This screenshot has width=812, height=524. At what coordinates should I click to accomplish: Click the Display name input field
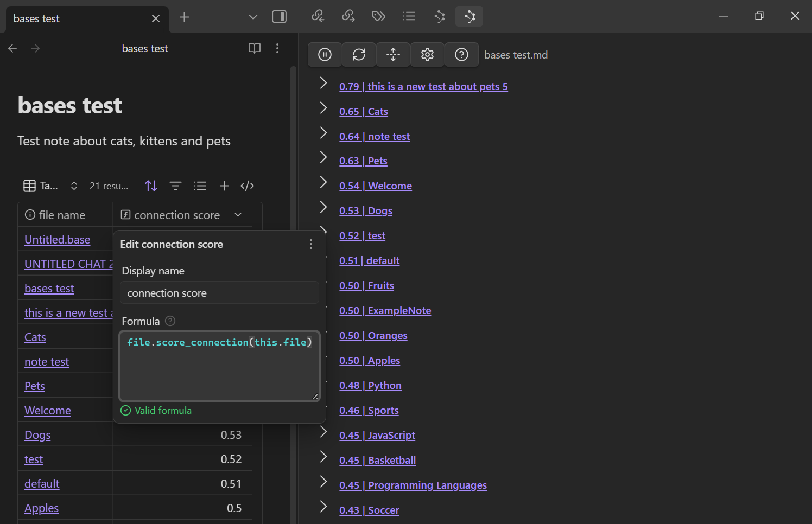(x=219, y=293)
